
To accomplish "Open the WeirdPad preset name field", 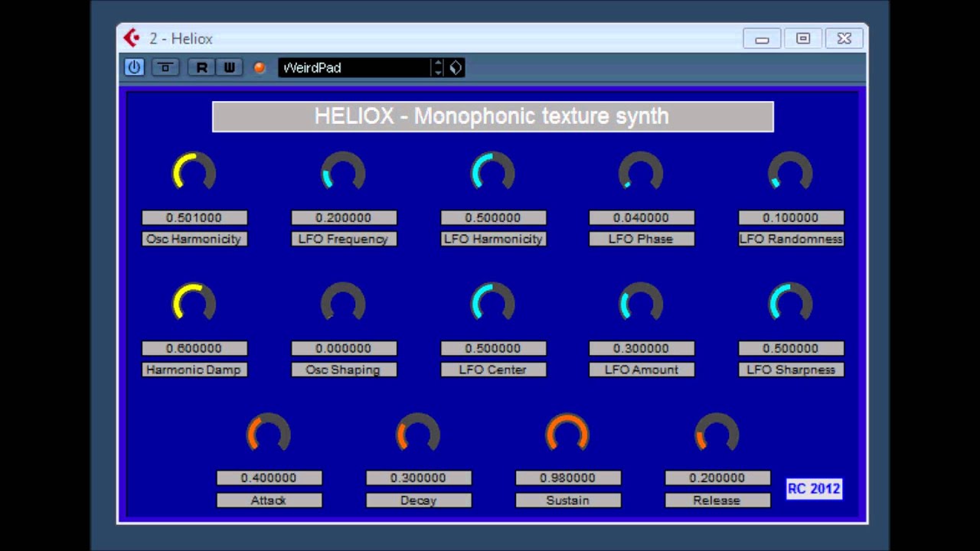I will tap(354, 67).
